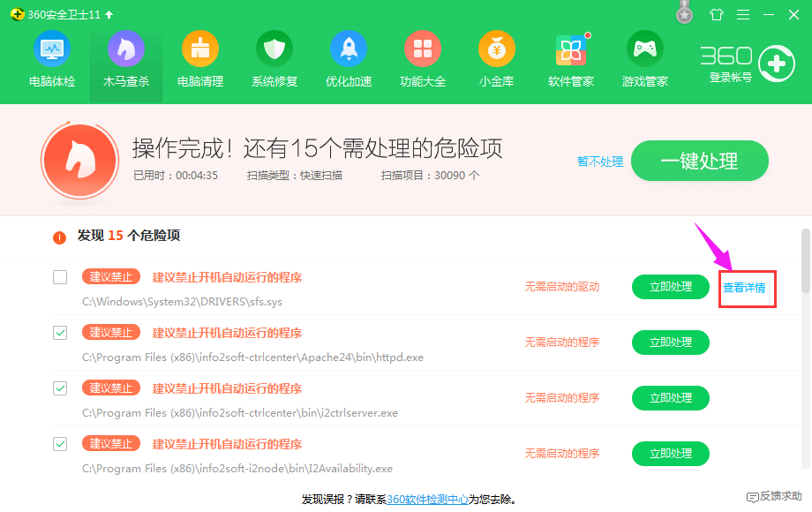812x512 pixels.
Task: Click the 反馈求助 text link
Action: click(x=781, y=496)
